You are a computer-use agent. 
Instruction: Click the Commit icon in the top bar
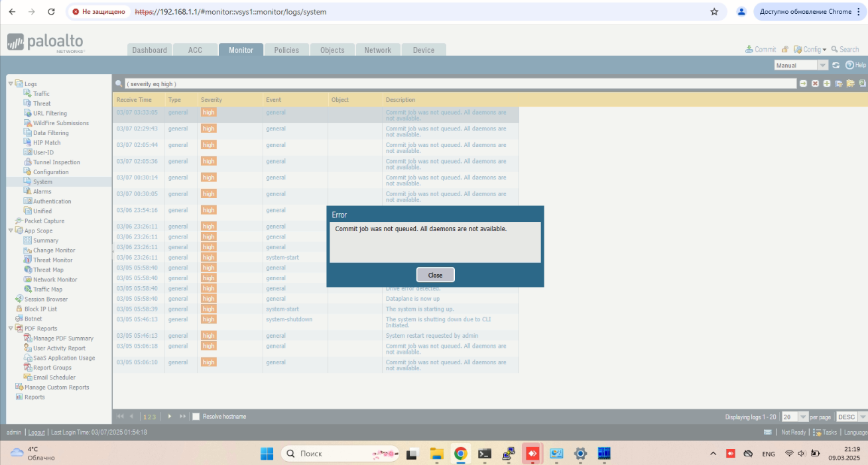click(749, 50)
